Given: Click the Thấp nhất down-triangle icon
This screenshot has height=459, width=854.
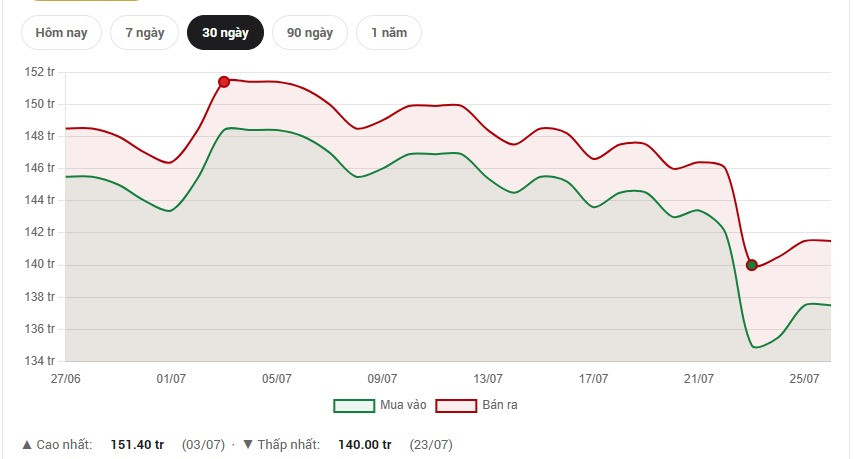Looking at the screenshot, I should (248, 445).
